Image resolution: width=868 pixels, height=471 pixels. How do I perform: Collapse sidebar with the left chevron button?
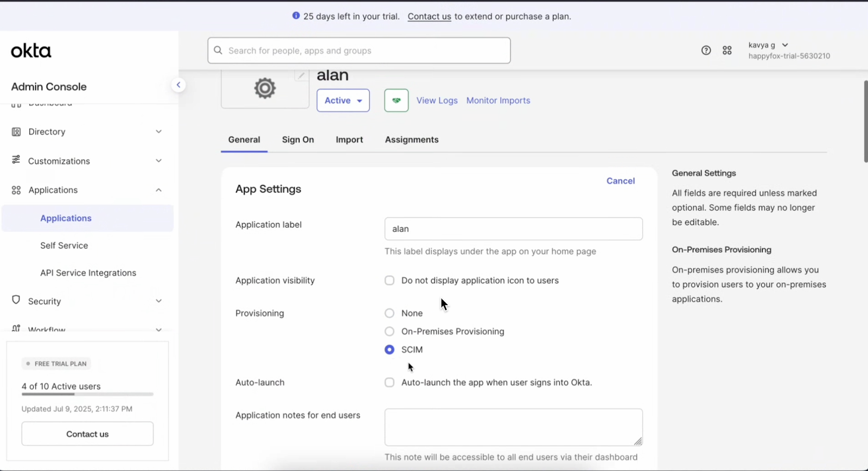(x=178, y=85)
